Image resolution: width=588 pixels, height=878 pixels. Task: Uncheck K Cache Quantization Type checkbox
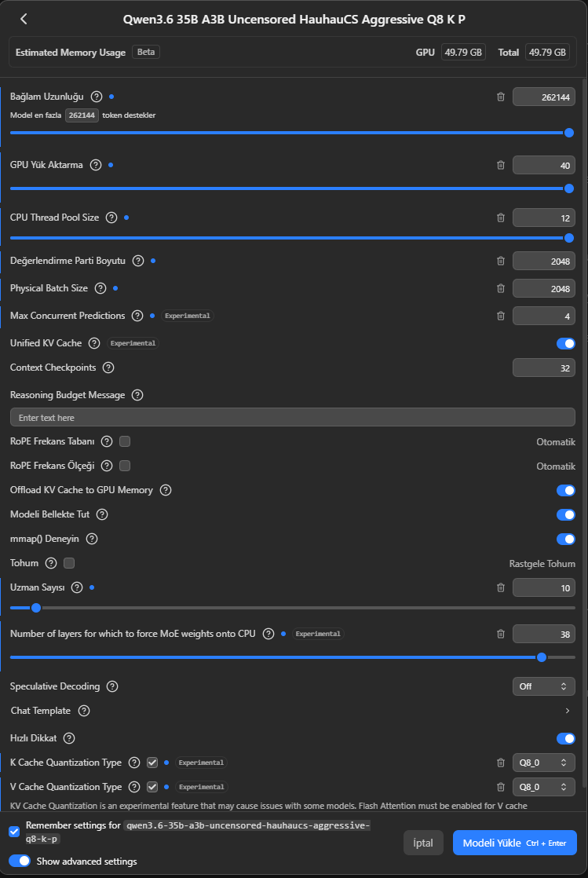click(x=152, y=762)
